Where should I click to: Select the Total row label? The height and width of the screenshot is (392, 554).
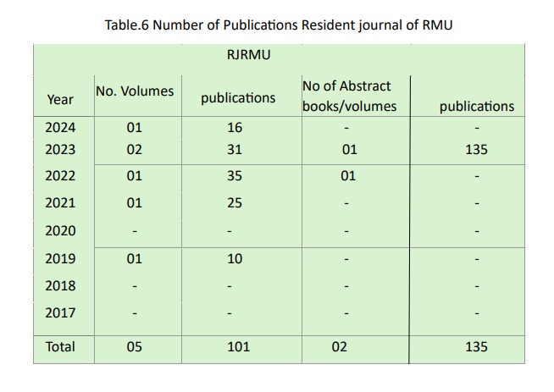pos(60,346)
